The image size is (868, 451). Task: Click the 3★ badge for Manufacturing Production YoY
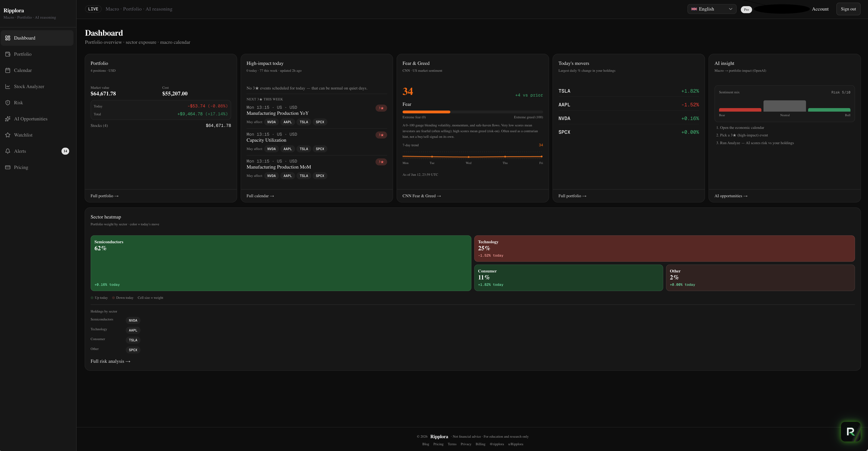[x=381, y=108]
